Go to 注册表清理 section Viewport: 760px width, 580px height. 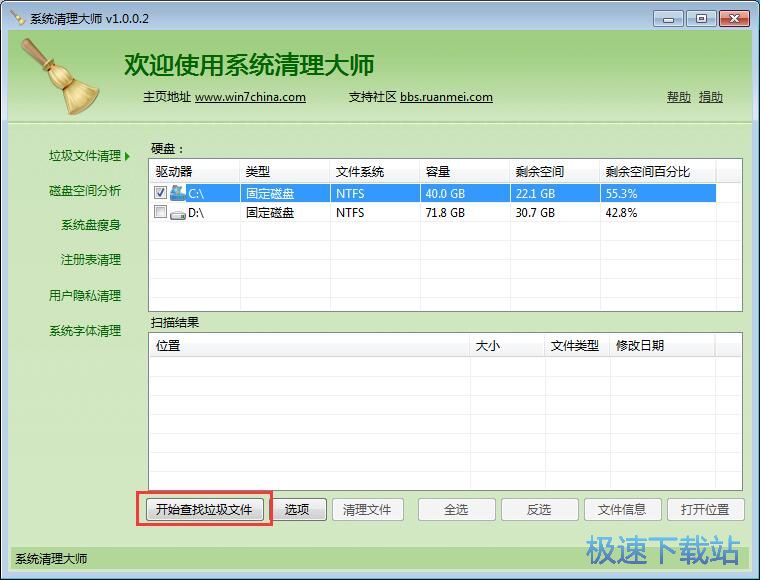(91, 260)
